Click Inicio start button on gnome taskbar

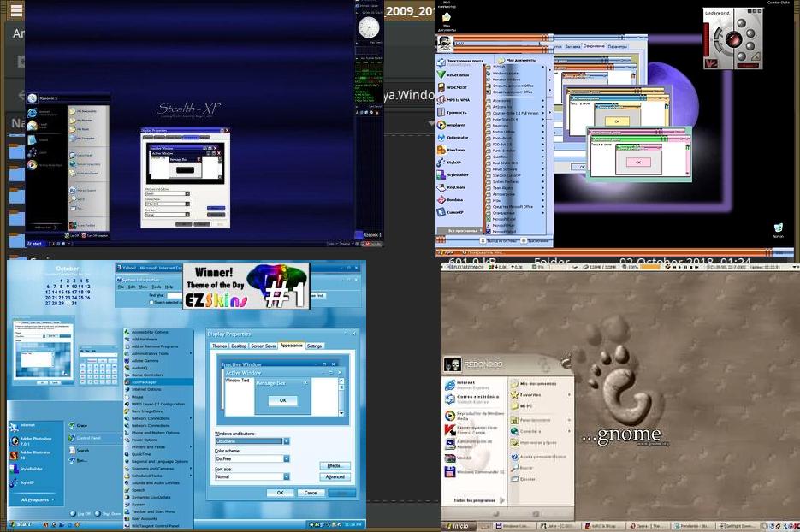pos(459,526)
